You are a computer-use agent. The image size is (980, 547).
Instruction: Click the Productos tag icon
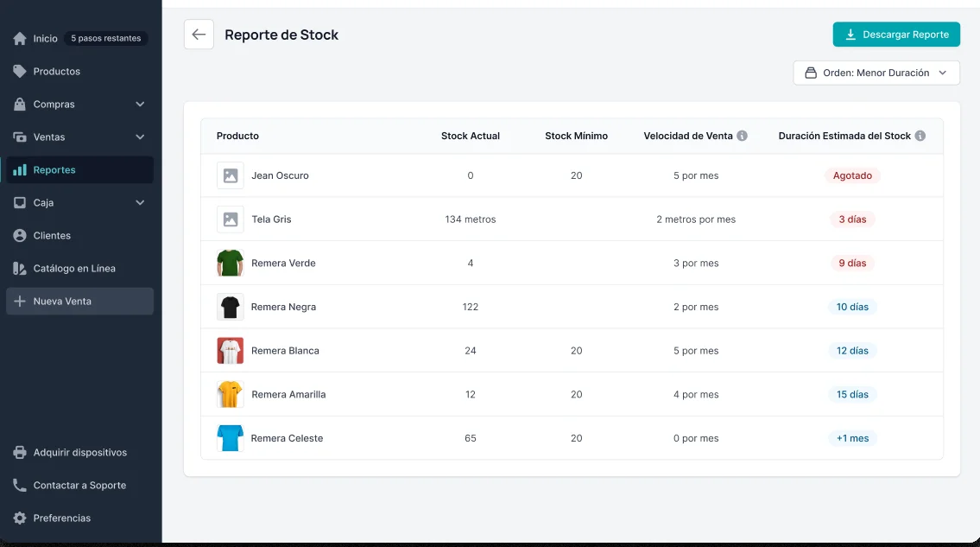click(x=20, y=72)
